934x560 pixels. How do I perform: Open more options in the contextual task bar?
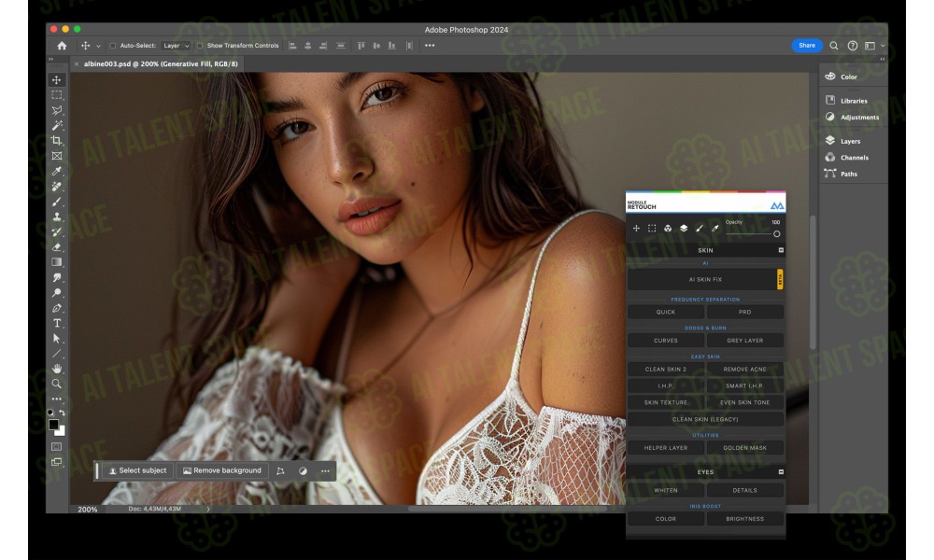[325, 470]
